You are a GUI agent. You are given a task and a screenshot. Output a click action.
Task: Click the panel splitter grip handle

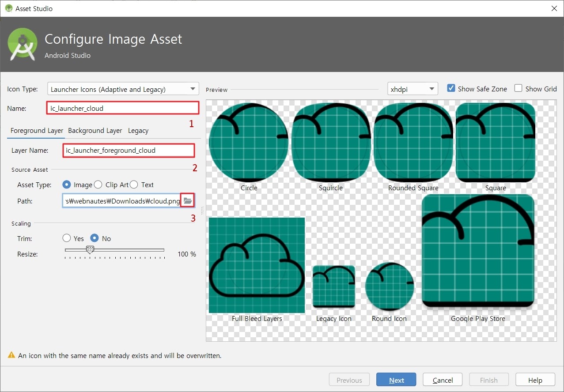(202, 211)
